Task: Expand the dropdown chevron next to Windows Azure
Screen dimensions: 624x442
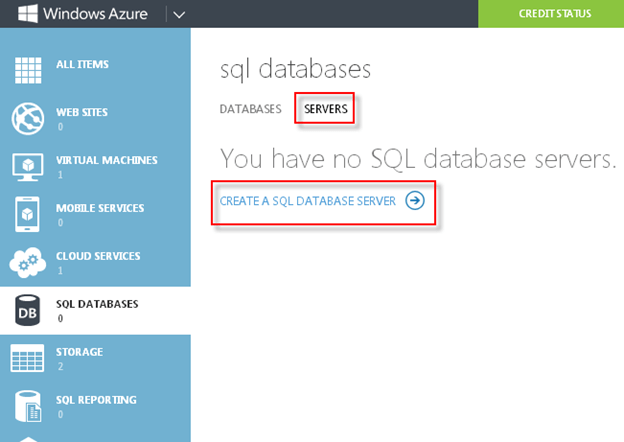Action: [179, 14]
